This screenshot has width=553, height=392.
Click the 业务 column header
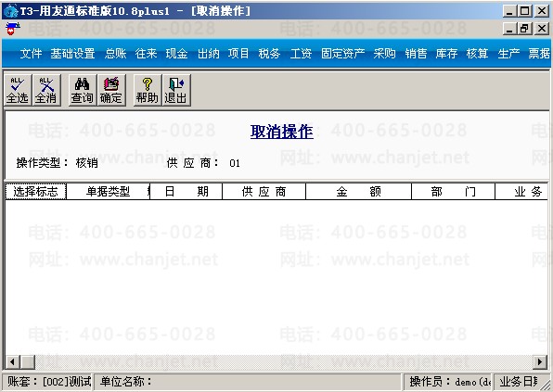(x=521, y=192)
